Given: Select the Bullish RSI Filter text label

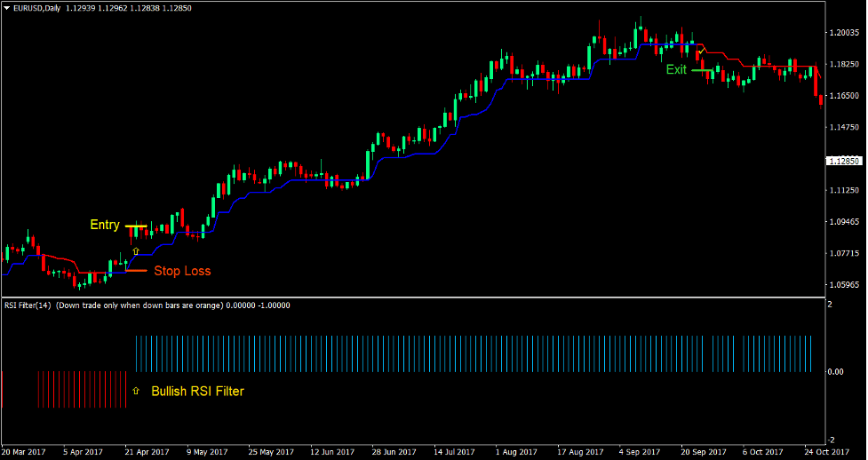Looking at the screenshot, I should [197, 392].
